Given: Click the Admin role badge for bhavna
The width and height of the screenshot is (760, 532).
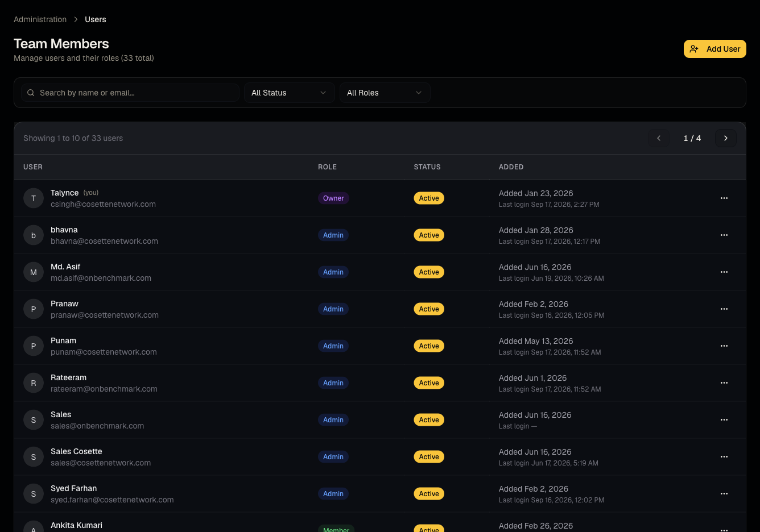Looking at the screenshot, I should point(333,235).
